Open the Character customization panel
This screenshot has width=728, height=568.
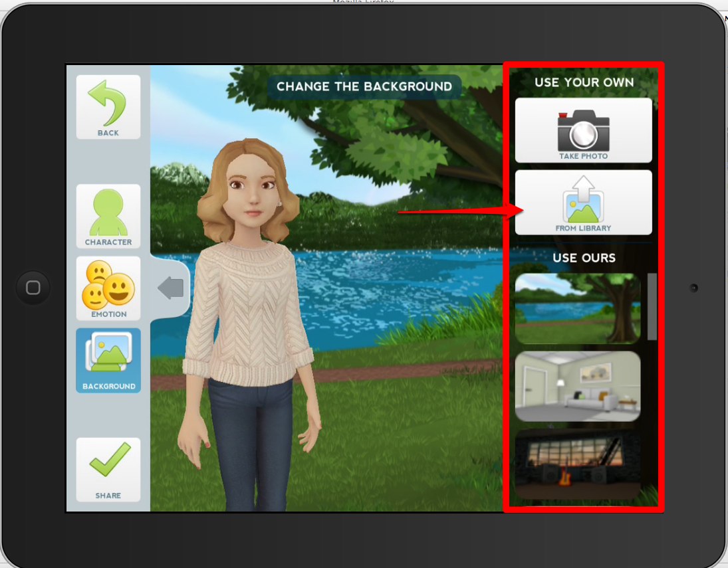108,217
